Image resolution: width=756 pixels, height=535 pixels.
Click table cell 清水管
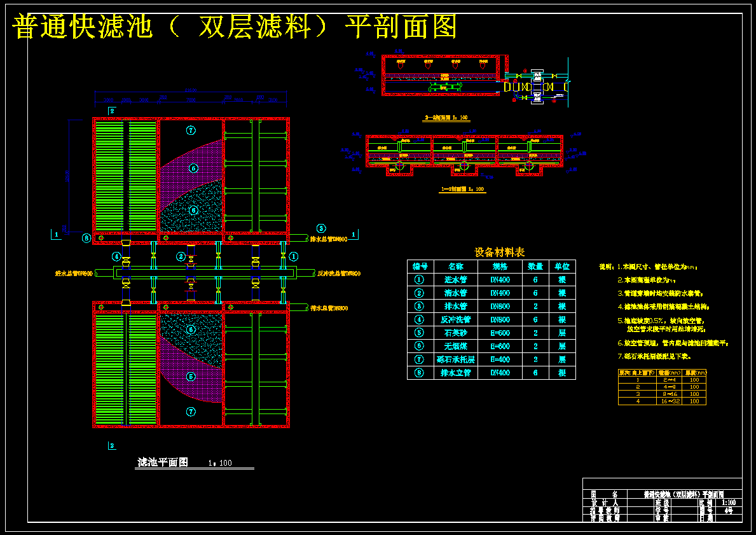456,293
